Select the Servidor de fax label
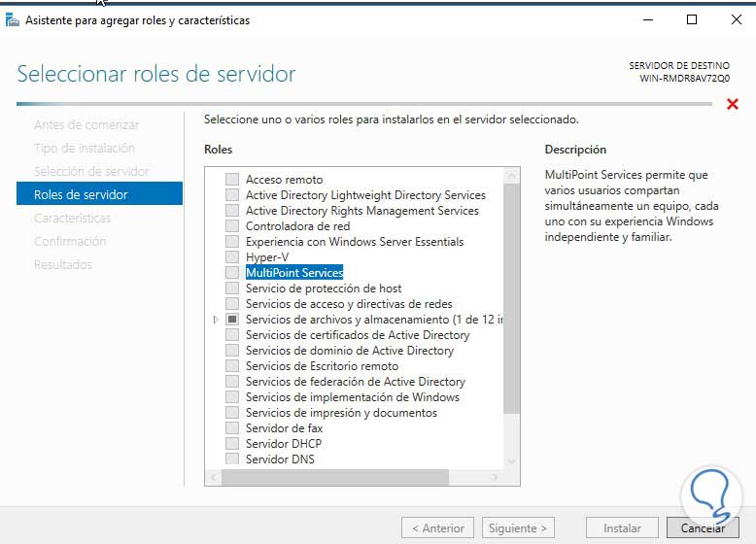Viewport: 756px width, 544px height. (285, 427)
